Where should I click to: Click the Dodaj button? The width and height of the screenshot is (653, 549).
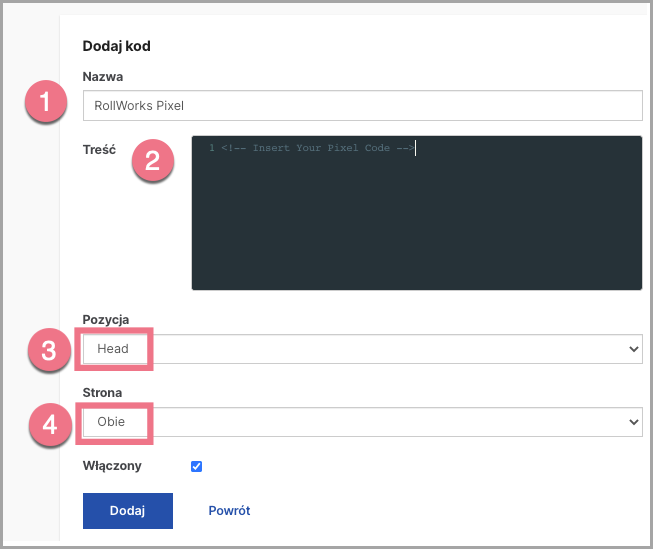point(128,511)
